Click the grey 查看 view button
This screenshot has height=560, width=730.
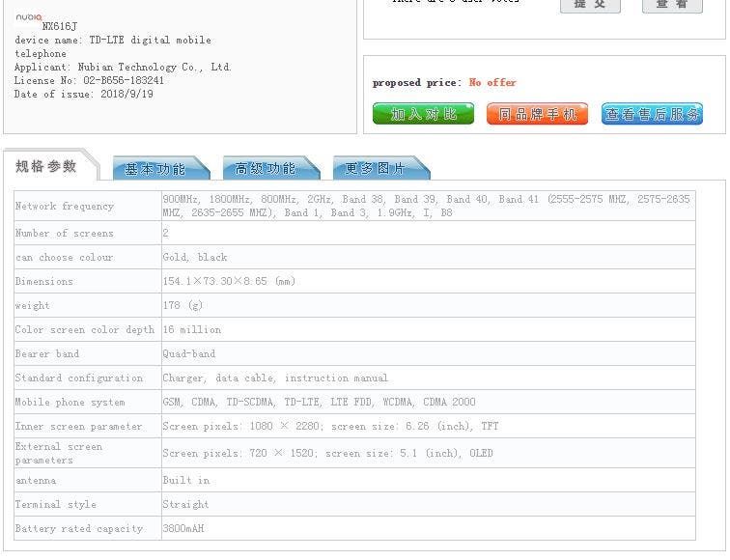click(672, 5)
